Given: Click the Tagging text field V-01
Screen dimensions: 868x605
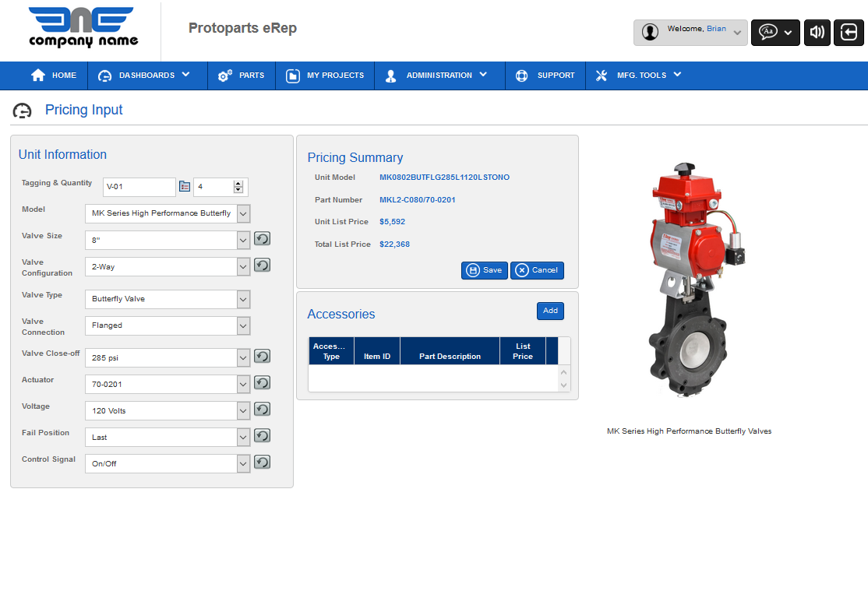Looking at the screenshot, I should (139, 187).
